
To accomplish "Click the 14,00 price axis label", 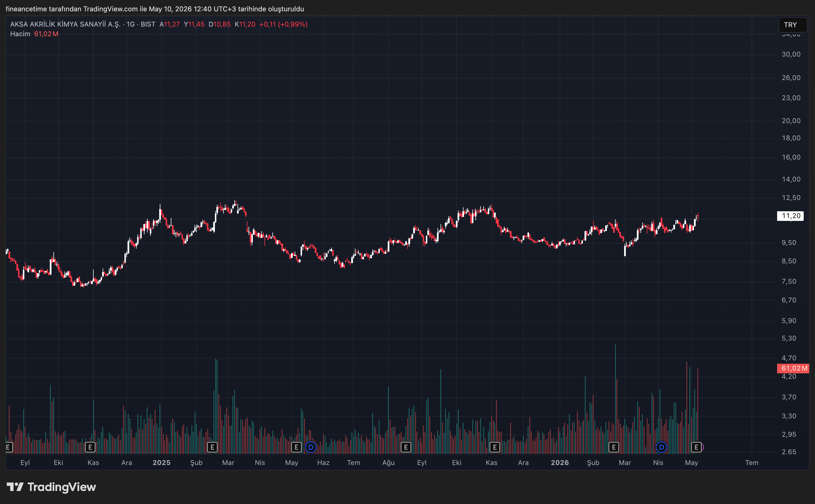I will [791, 179].
